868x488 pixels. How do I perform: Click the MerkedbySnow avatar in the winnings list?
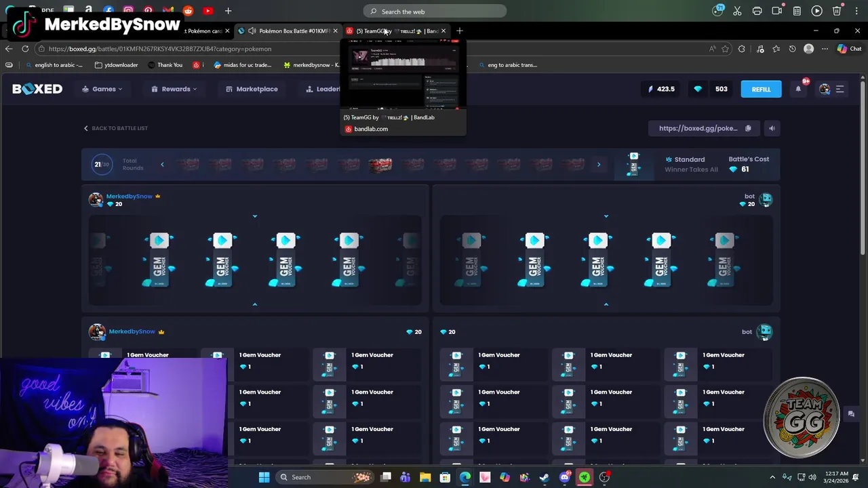click(97, 331)
